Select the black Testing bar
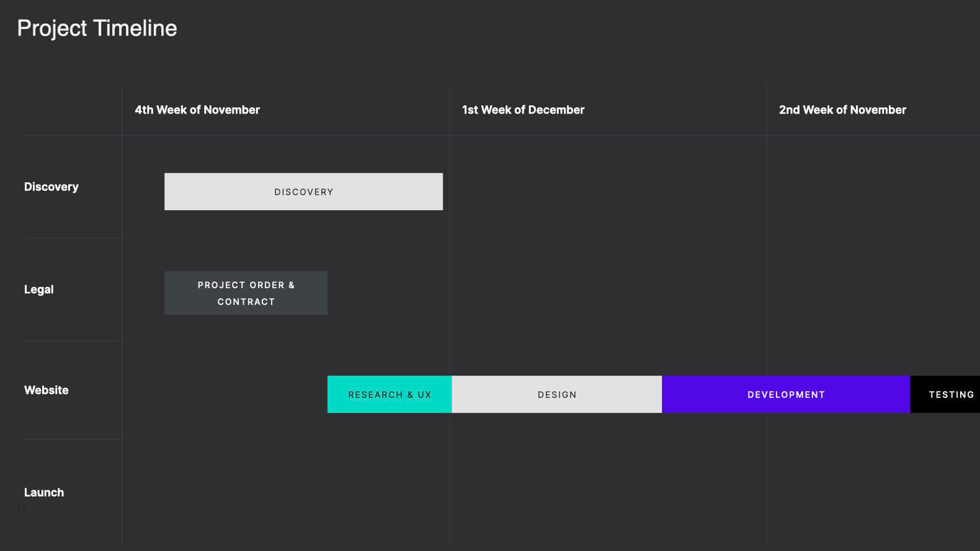 pyautogui.click(x=945, y=394)
